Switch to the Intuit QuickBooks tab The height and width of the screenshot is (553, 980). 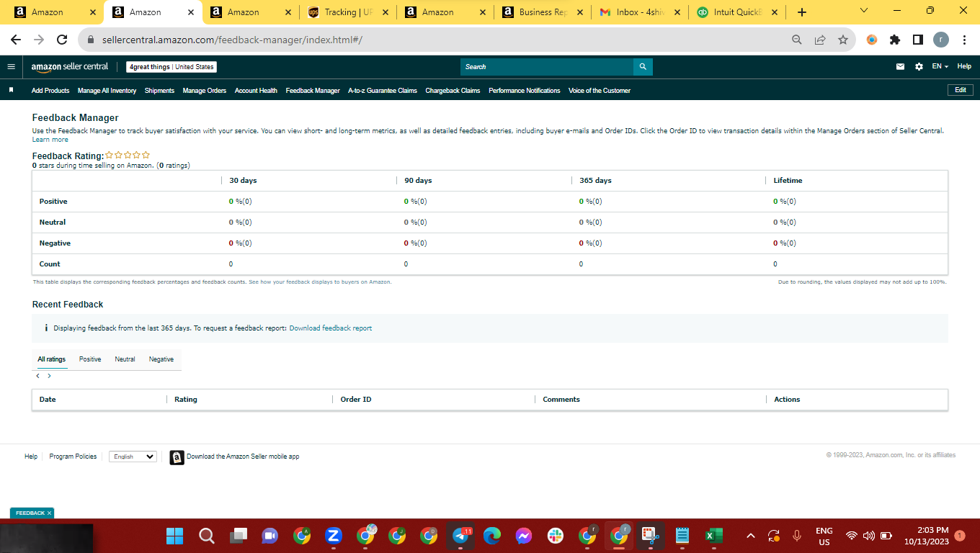tap(737, 12)
